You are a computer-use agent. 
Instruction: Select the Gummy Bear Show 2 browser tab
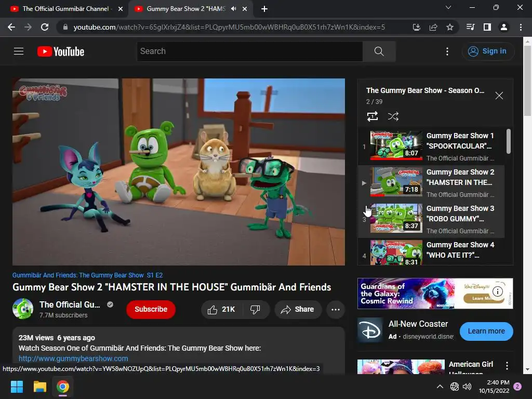click(x=185, y=9)
